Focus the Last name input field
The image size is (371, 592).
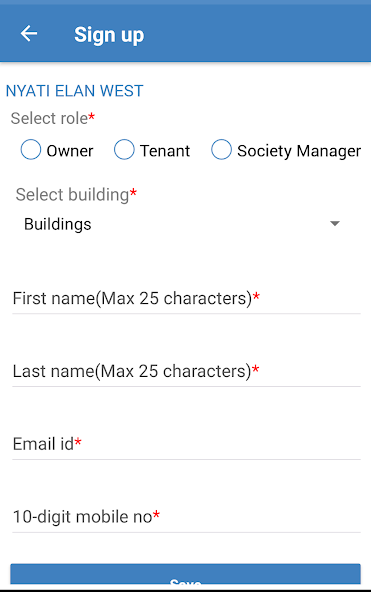pos(186,372)
